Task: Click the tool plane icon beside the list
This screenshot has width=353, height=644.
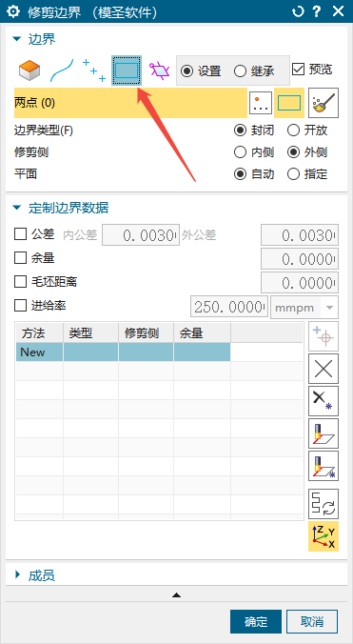Action: click(x=324, y=433)
